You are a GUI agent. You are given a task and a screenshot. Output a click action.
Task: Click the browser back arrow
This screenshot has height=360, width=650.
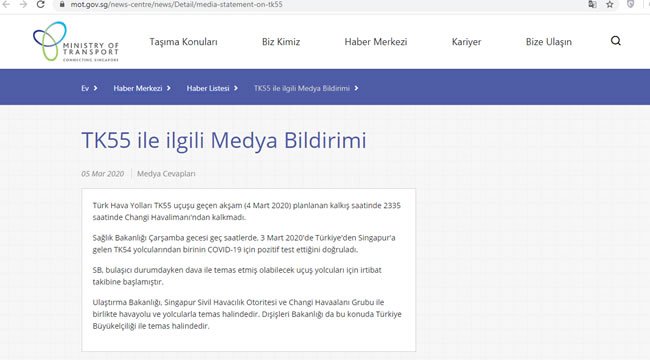6,4
